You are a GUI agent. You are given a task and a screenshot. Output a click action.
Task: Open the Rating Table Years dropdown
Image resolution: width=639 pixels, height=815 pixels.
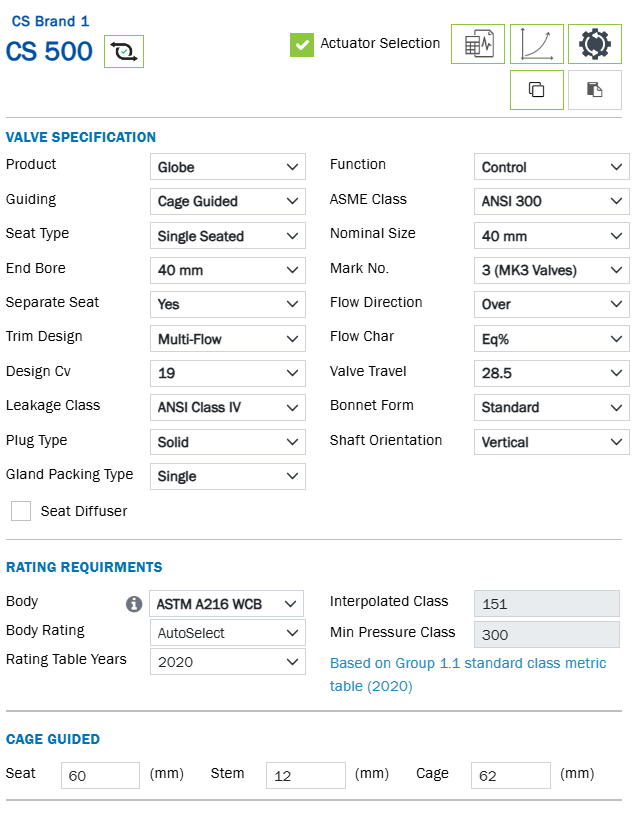click(x=228, y=662)
